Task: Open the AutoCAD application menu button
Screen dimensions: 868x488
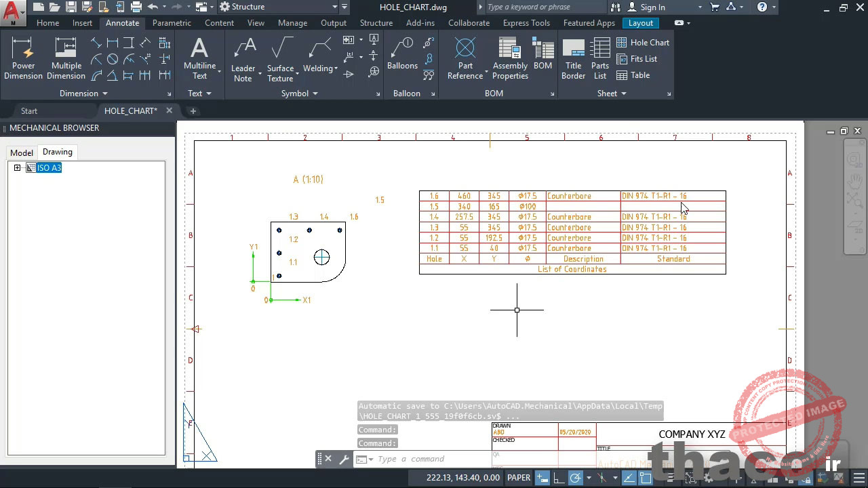Action: pyautogui.click(x=12, y=12)
